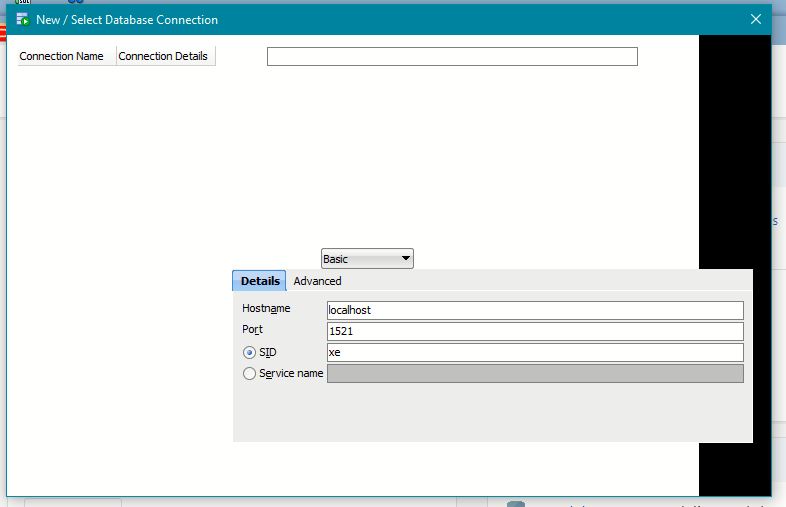This screenshot has height=507, width=786.
Task: Click the Port field showing 1521
Action: (x=535, y=331)
